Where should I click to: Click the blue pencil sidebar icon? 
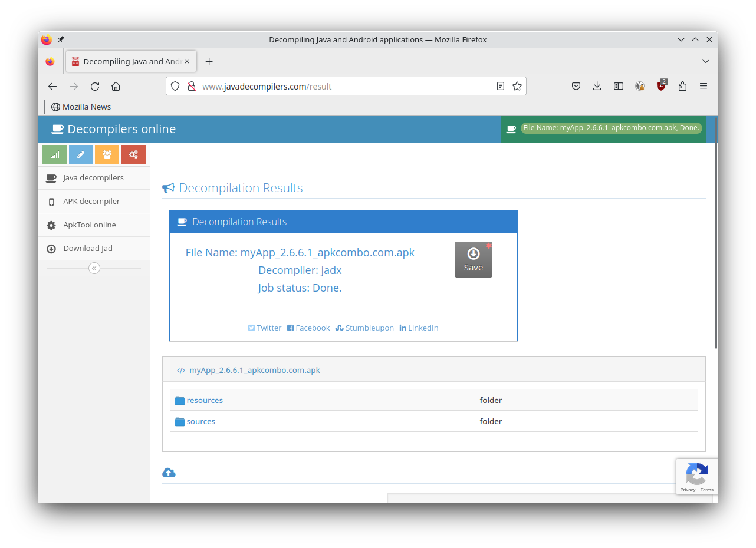(x=81, y=154)
